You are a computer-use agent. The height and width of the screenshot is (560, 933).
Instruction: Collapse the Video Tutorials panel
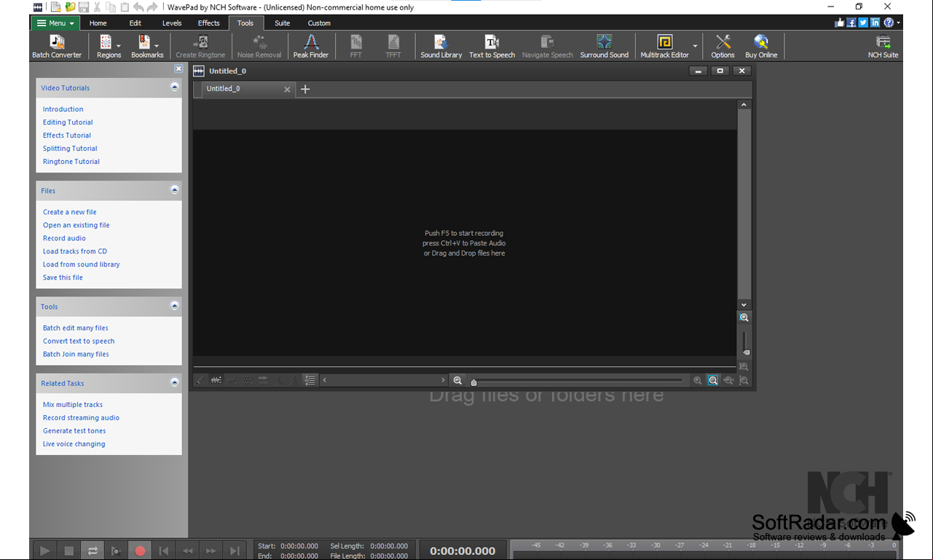click(x=174, y=87)
